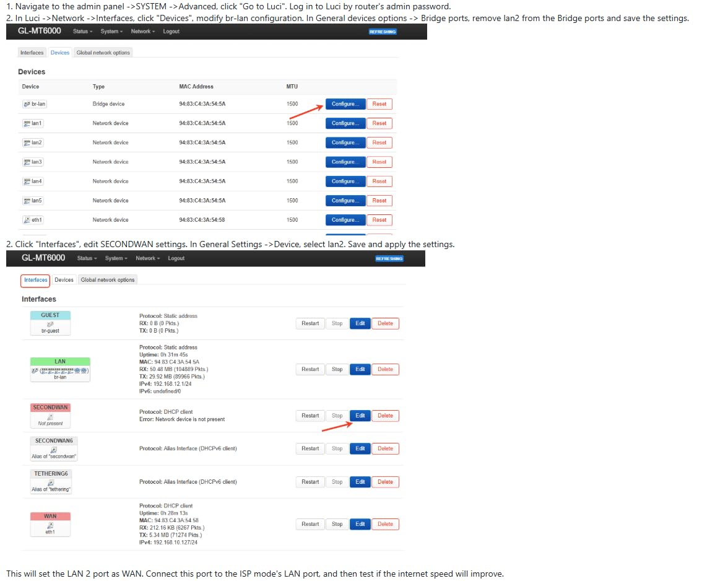Reset the lan2 network device
This screenshot has height=581, width=728.
tap(379, 142)
